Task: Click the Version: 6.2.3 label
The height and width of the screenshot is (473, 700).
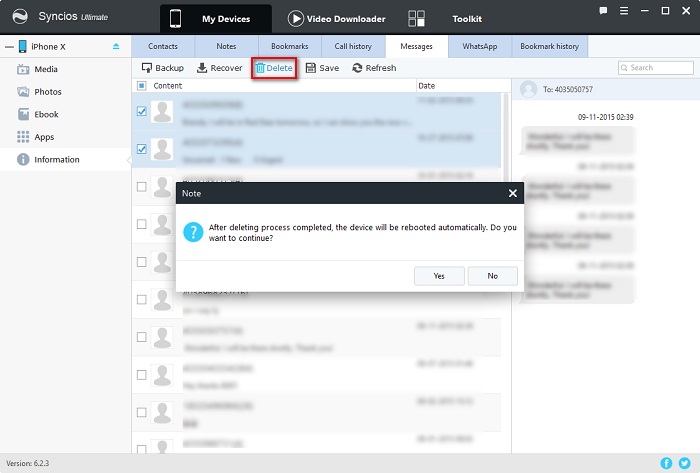Action: tap(28, 463)
